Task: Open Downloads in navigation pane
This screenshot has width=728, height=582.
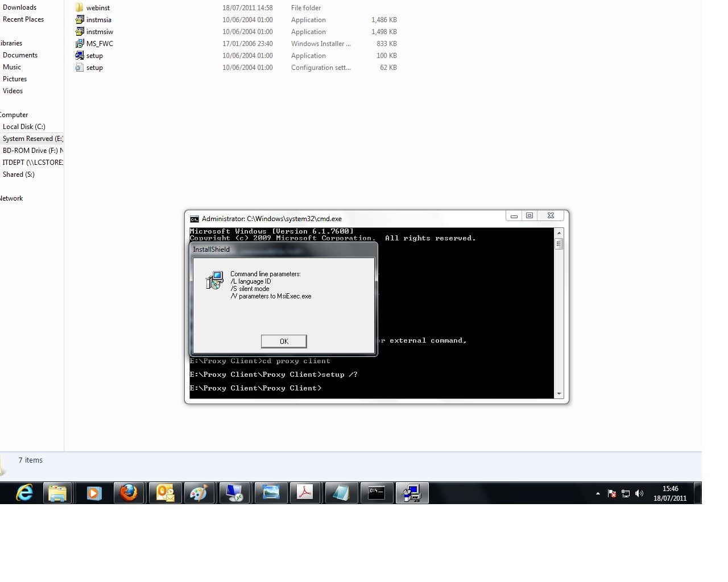Action: tap(19, 7)
